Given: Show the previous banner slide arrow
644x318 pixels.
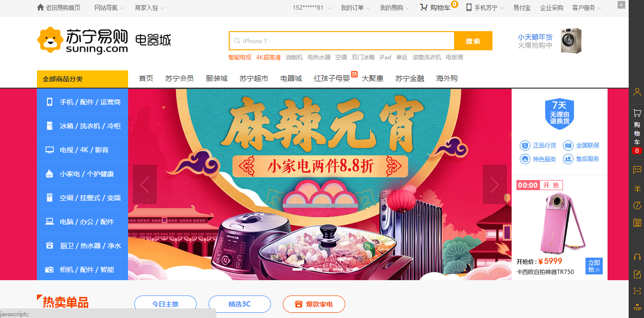Looking at the screenshot, I should click(x=145, y=184).
